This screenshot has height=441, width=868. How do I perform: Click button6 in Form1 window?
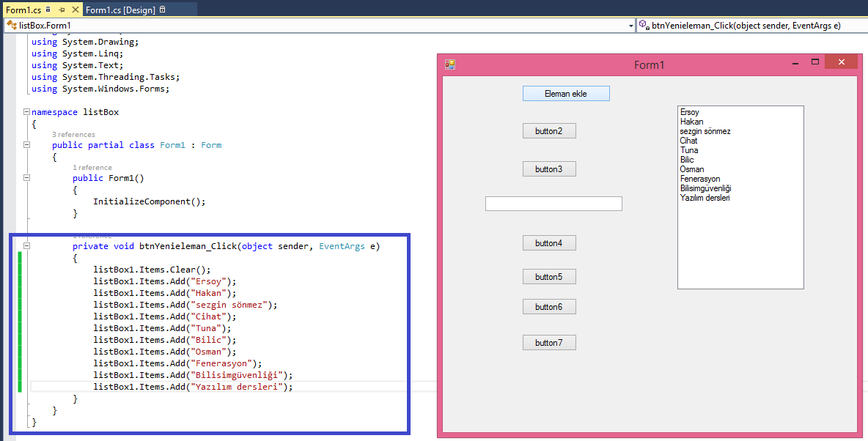[x=549, y=306]
